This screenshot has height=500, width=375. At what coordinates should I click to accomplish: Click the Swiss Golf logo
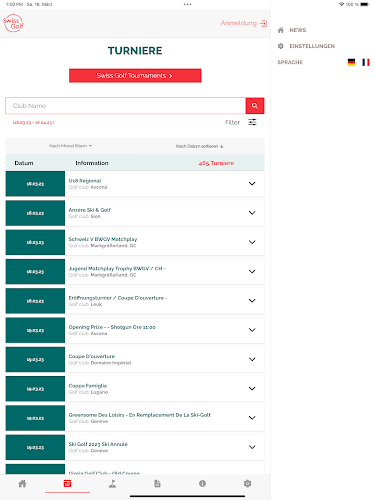pyautogui.click(x=13, y=23)
